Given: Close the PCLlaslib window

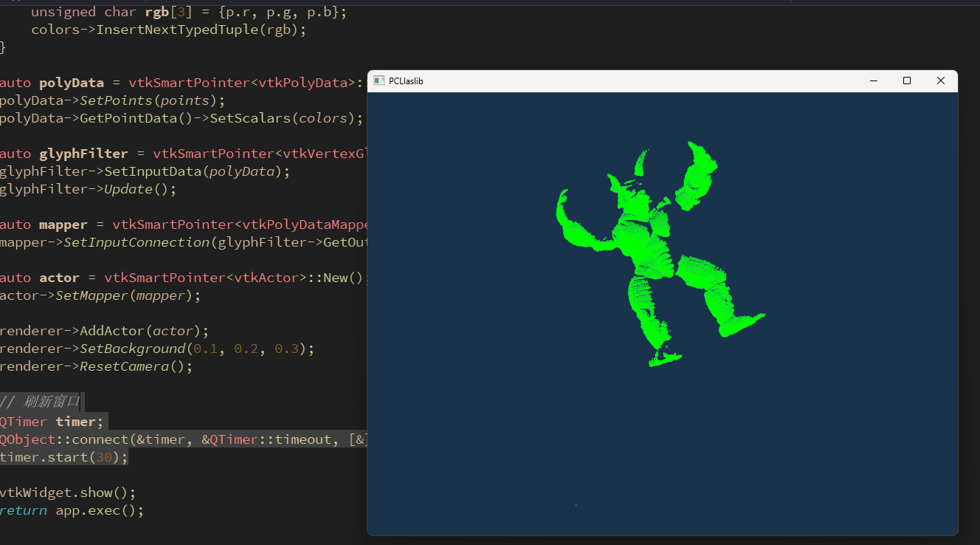Looking at the screenshot, I should point(941,80).
